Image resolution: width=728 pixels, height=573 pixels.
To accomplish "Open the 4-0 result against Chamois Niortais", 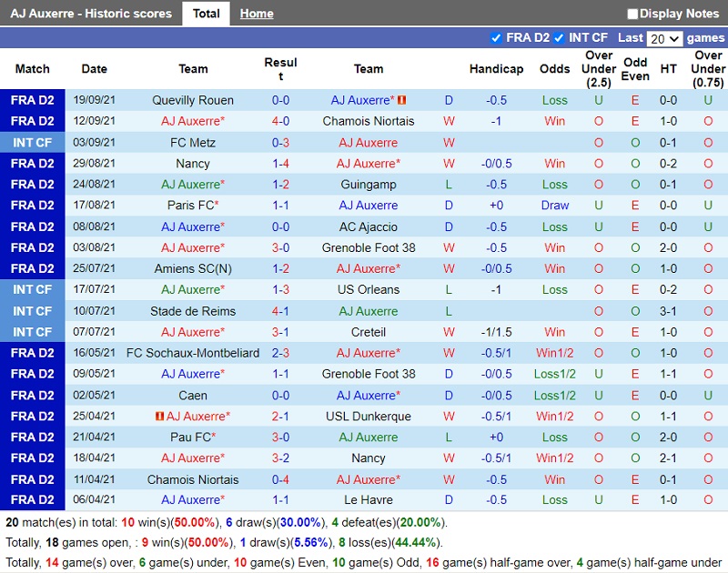I will (x=280, y=121).
